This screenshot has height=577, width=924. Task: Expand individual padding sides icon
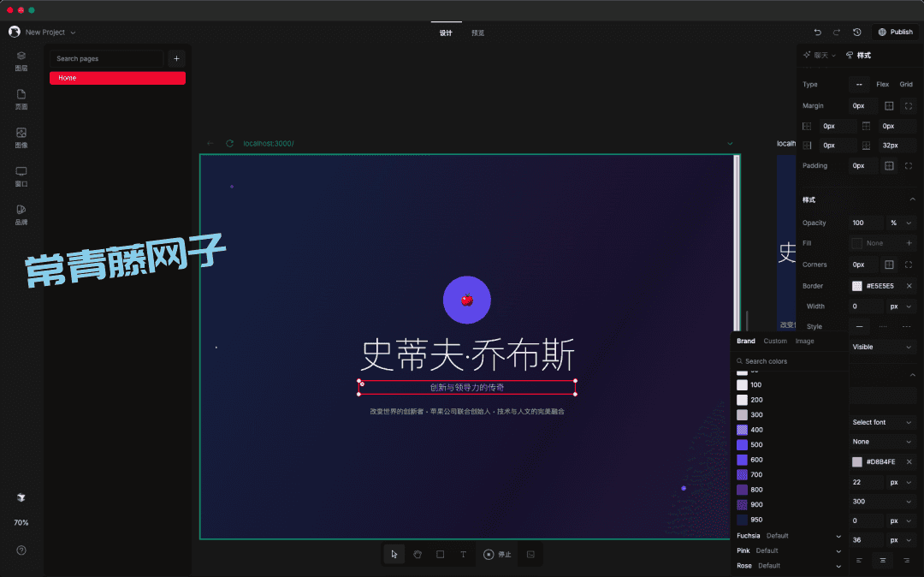point(909,165)
